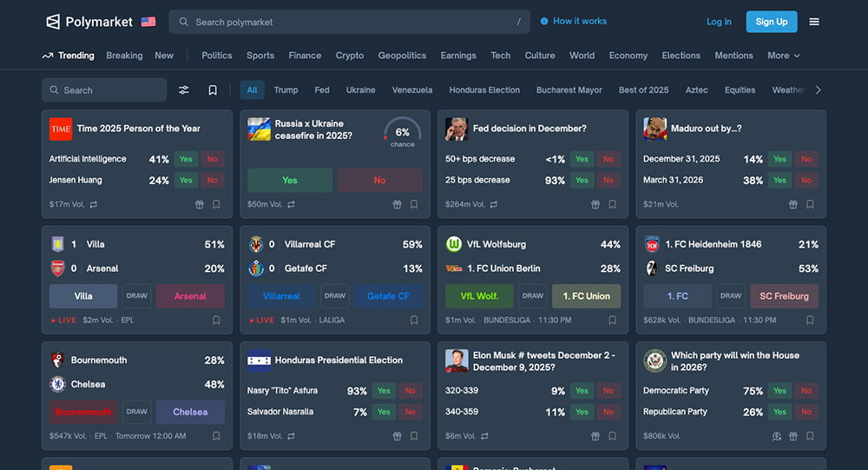Click gift icon on Fed decision card
The image size is (868, 470).
click(x=595, y=204)
